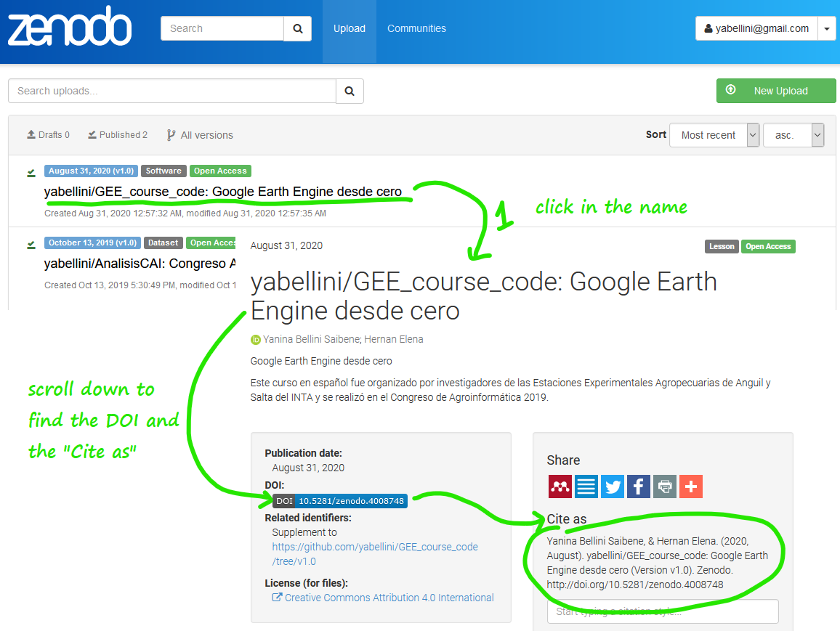This screenshot has height=631, width=840.
Task: Click author name Yanina Bellini Saibene
Action: [x=311, y=339]
